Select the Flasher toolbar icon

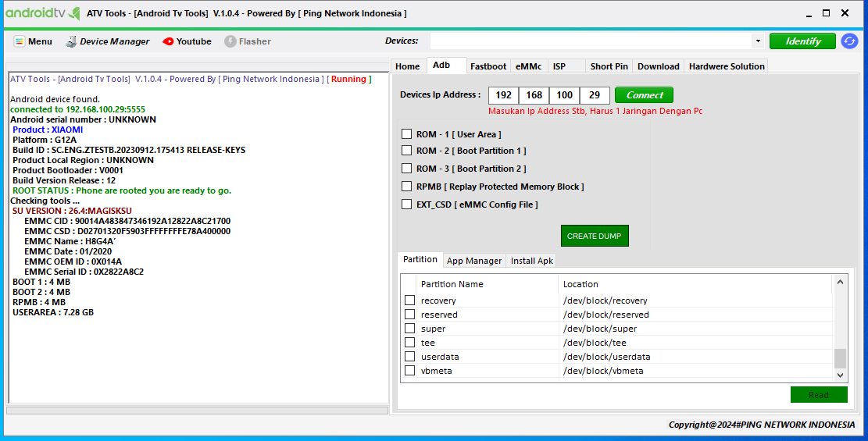[230, 41]
